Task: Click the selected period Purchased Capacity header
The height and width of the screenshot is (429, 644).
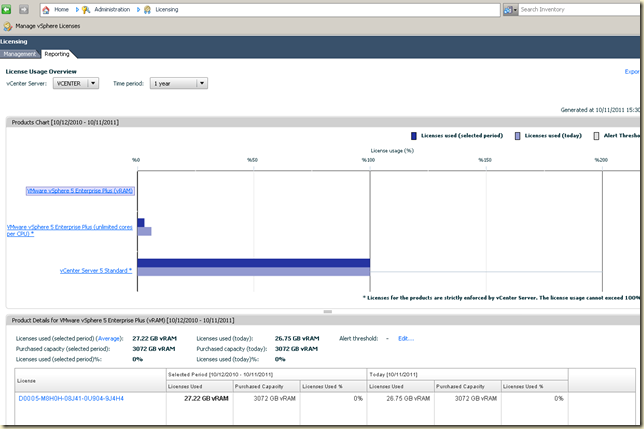Action: click(266, 386)
